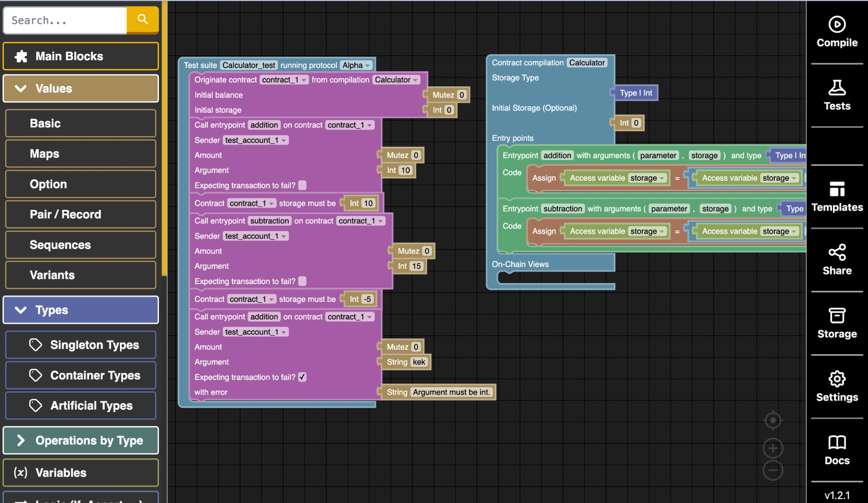
Task: Open the Alpha protocol dropdown
Action: tap(356, 65)
